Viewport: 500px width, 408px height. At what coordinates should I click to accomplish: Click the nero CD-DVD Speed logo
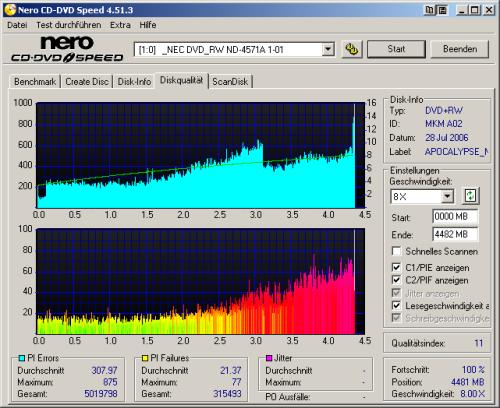[x=67, y=49]
